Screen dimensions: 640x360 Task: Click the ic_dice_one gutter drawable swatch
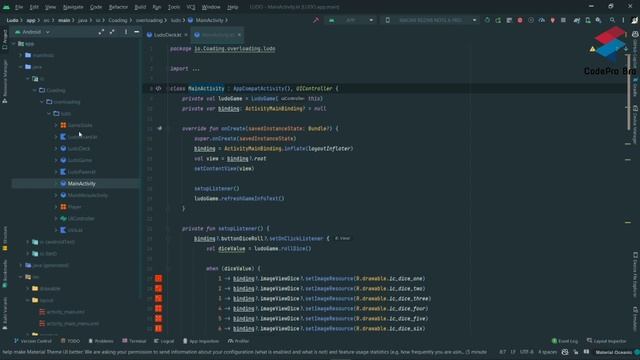pos(158,278)
